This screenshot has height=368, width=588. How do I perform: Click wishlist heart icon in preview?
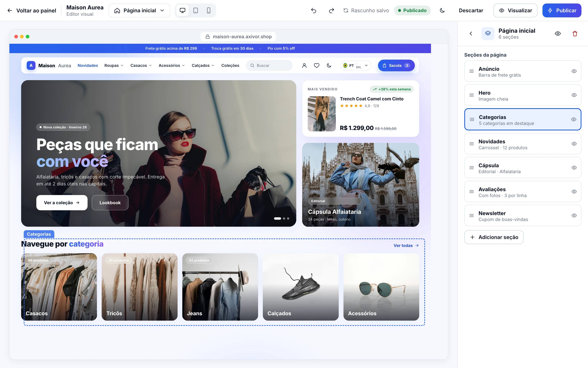[x=317, y=65]
